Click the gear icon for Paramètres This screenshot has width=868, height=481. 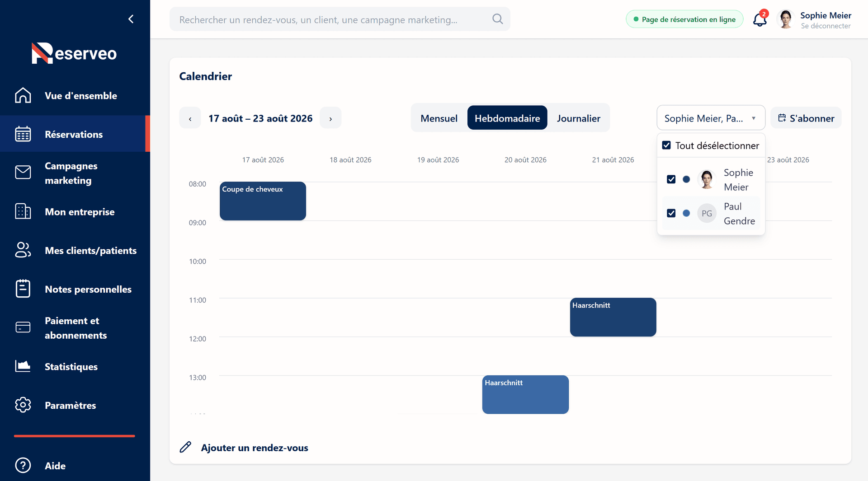pos(23,405)
